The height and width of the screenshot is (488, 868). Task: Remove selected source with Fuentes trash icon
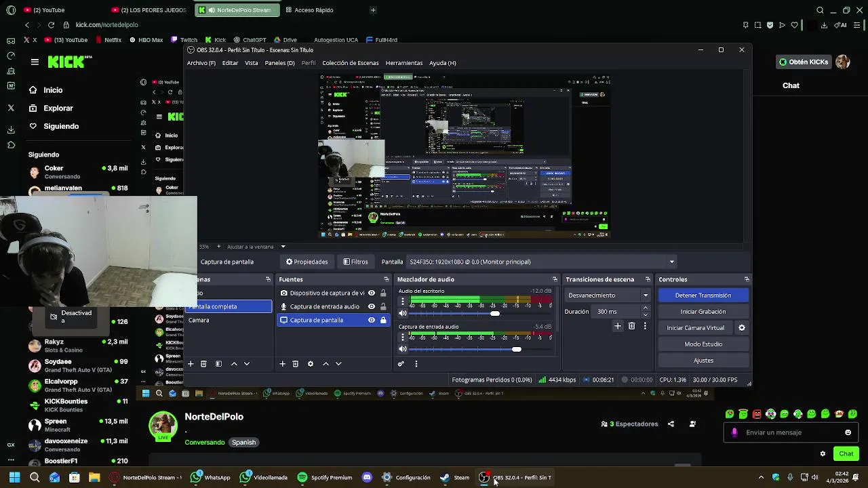(295, 364)
